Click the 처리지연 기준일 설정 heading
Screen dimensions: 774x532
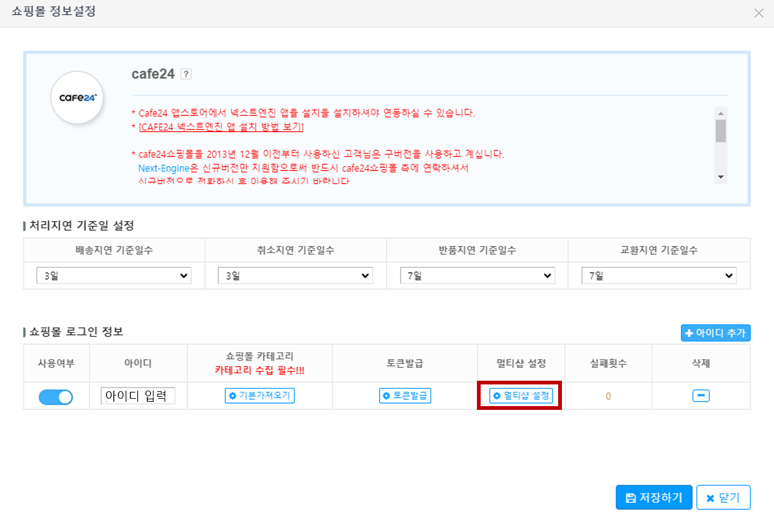tap(81, 225)
